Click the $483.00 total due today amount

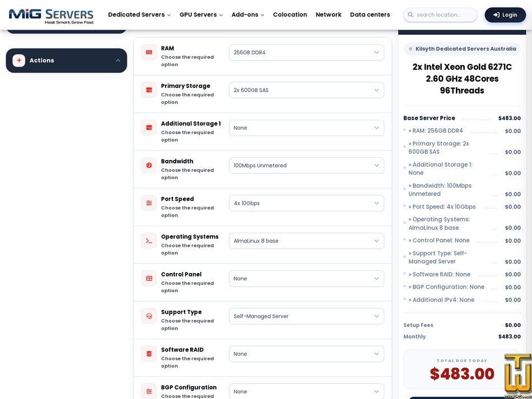pos(462,374)
